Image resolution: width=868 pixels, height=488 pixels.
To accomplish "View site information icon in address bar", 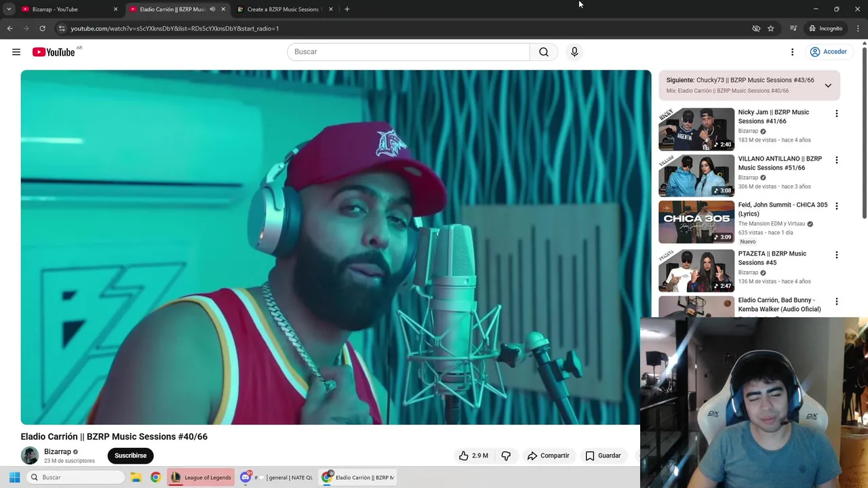I will coord(62,28).
